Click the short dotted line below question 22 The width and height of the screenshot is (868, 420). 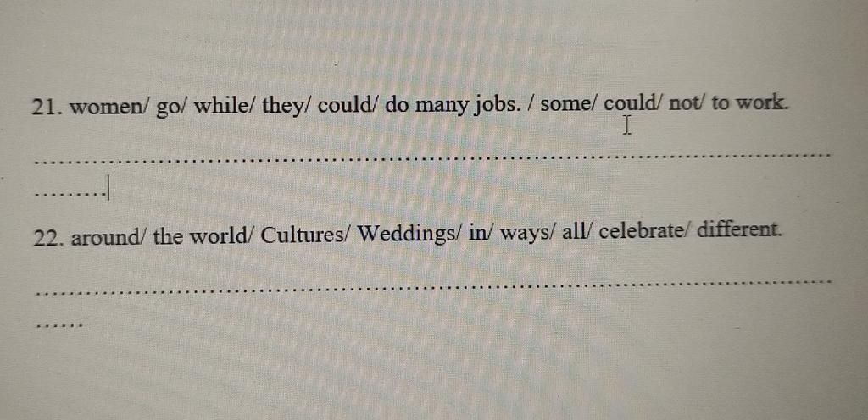(58, 325)
